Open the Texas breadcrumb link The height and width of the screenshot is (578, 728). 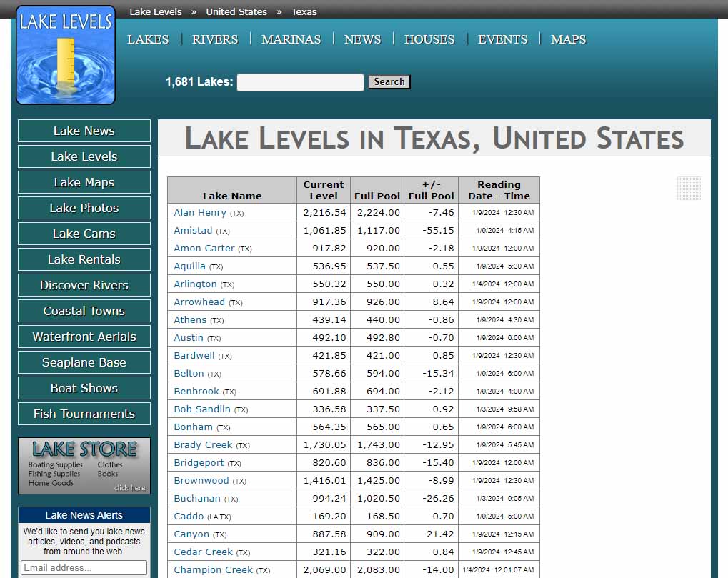(304, 12)
